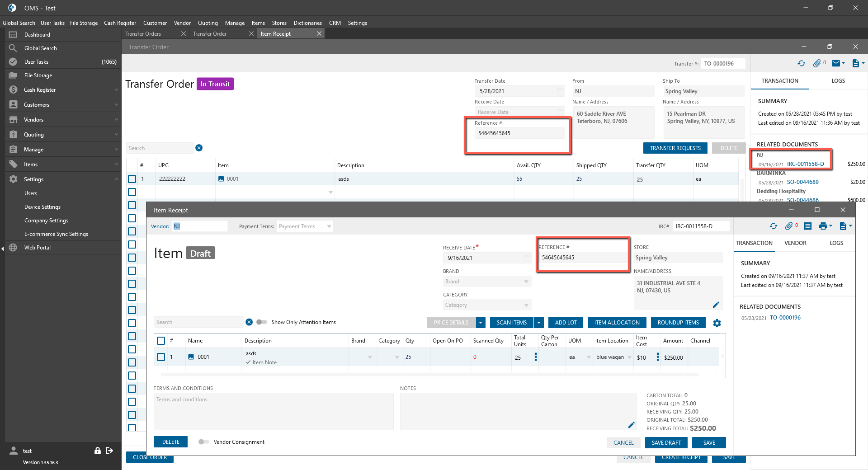Viewport: 868px width, 470px height.
Task: Toggle the Item Note checkmark for asds
Action: click(248, 362)
